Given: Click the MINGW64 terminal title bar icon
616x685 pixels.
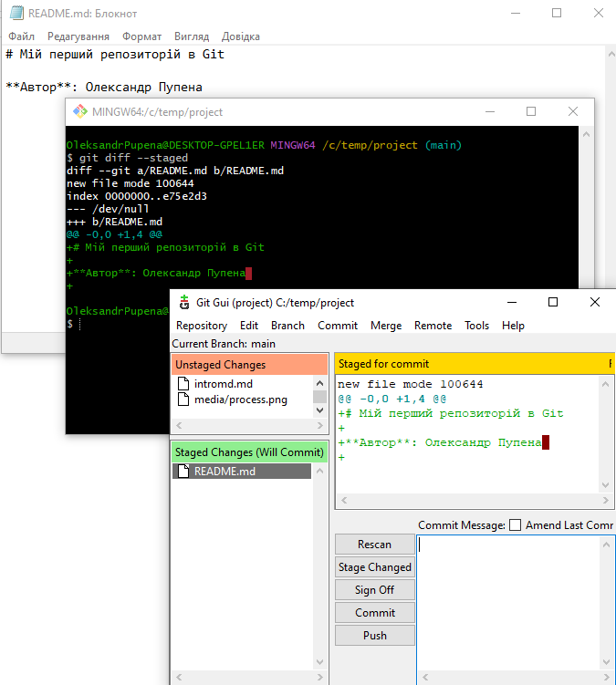Looking at the screenshot, I should 80,112.
